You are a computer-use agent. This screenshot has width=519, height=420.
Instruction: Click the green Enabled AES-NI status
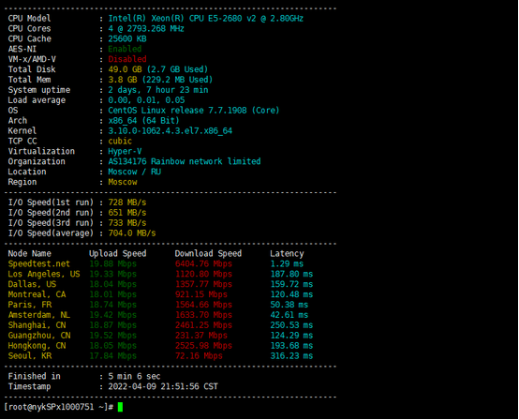click(125, 49)
